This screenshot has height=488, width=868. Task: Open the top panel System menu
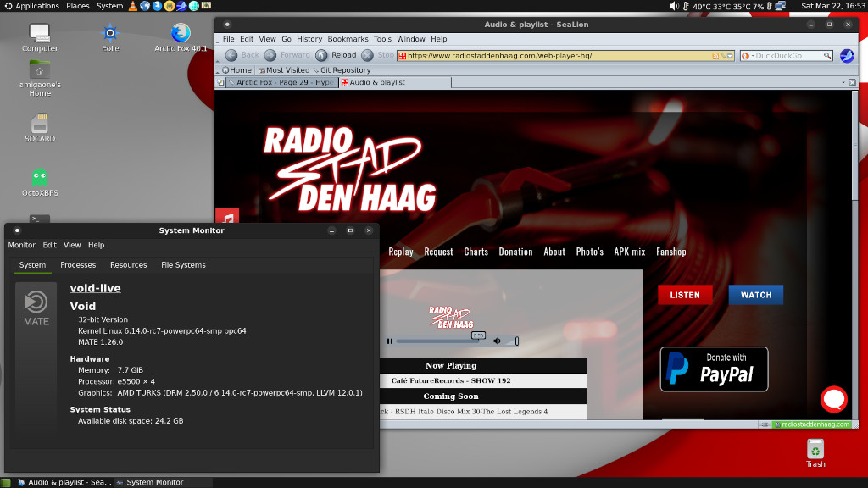[x=109, y=6]
